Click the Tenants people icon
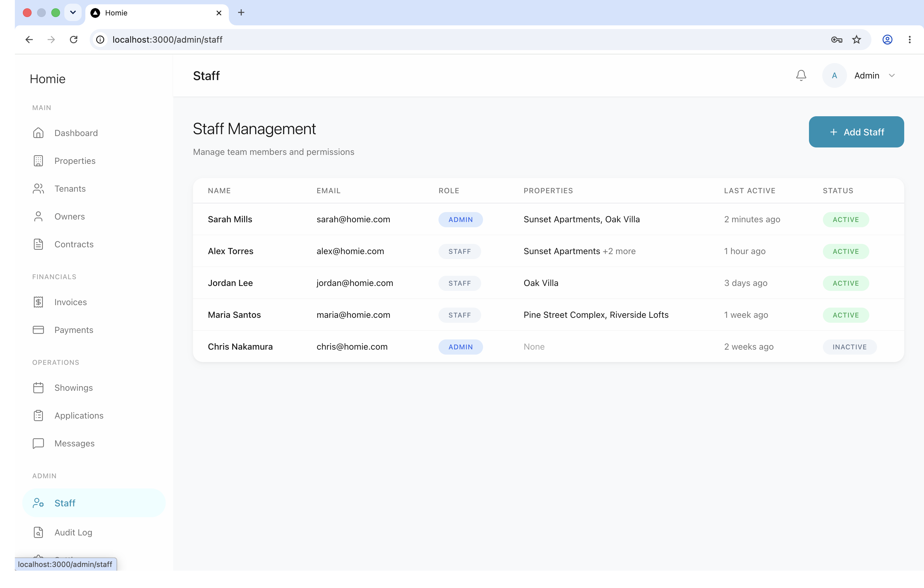Image resolution: width=924 pixels, height=588 pixels. tap(38, 189)
